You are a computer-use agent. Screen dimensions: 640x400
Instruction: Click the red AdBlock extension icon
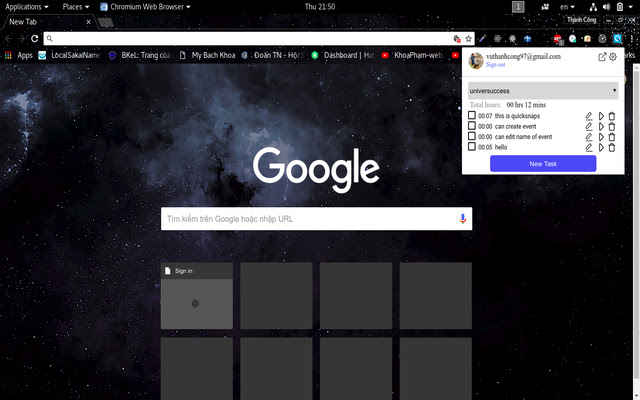(558, 39)
